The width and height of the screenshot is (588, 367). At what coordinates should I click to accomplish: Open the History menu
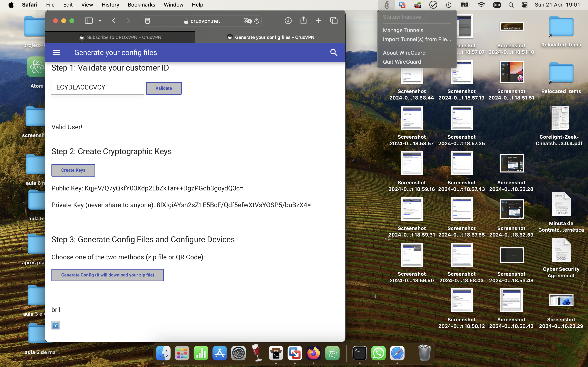point(110,5)
